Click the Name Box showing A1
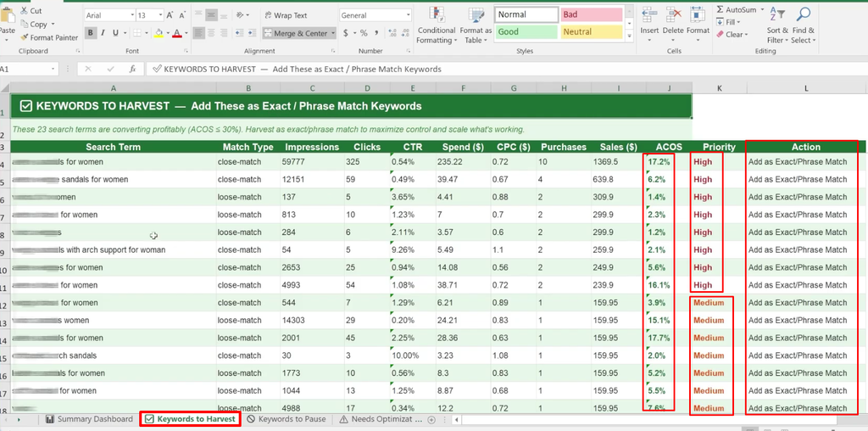The height and width of the screenshot is (431, 868). click(28, 70)
